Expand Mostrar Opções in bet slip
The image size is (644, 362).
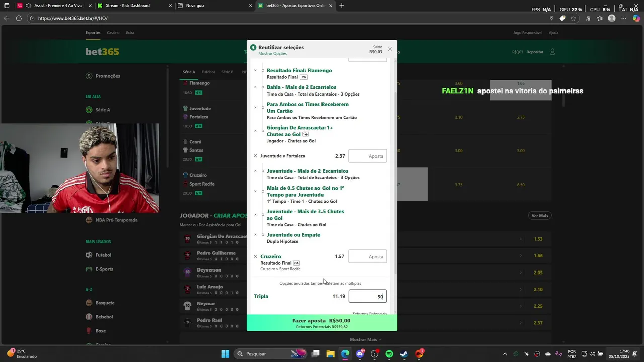272,54
